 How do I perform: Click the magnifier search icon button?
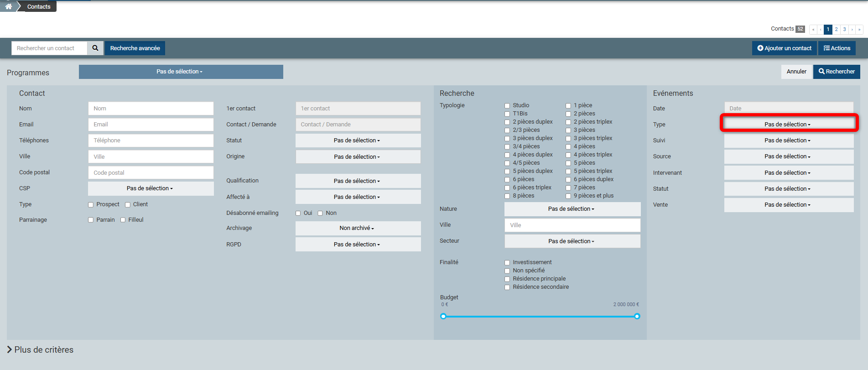pyautogui.click(x=95, y=48)
